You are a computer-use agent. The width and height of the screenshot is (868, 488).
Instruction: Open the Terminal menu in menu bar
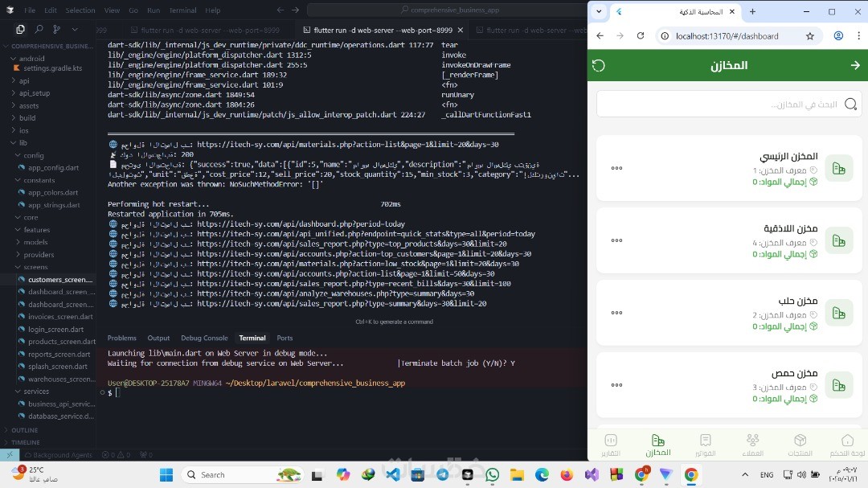pos(182,10)
